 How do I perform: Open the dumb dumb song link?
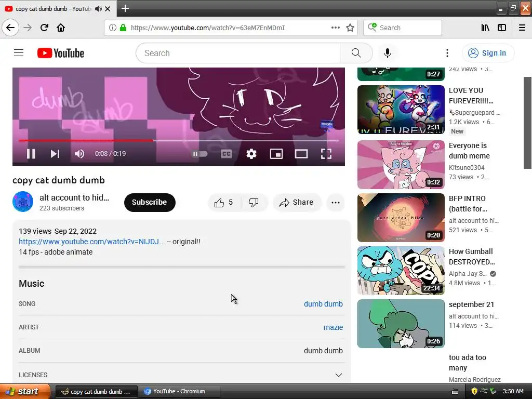point(323,304)
